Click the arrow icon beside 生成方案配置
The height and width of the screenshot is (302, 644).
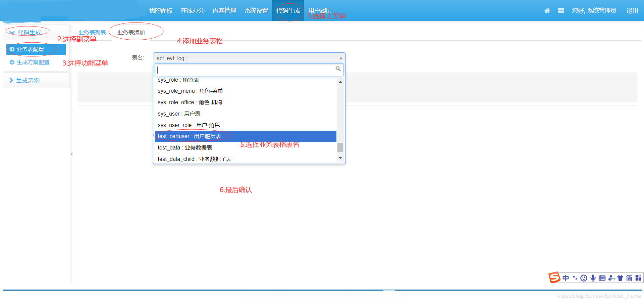(x=12, y=62)
